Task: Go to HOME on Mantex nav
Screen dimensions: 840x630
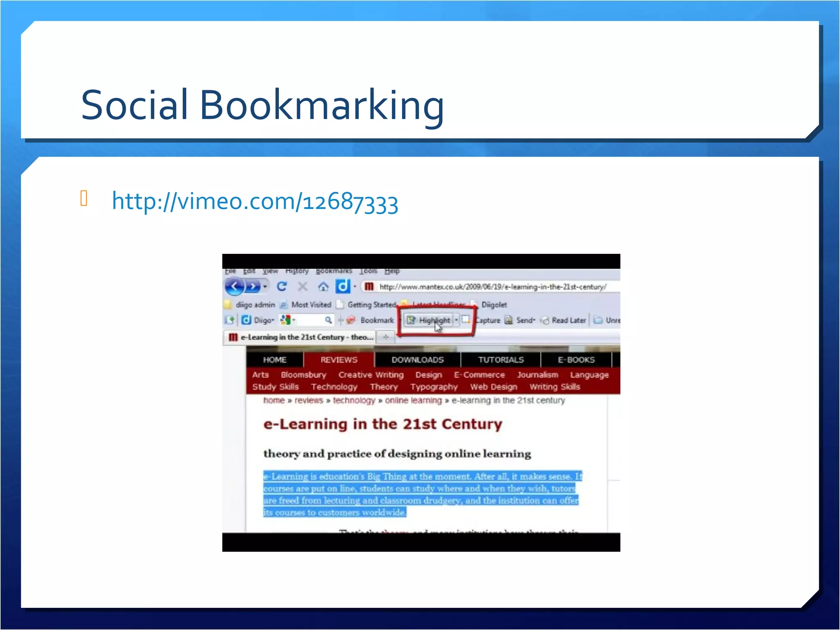Action: [275, 360]
